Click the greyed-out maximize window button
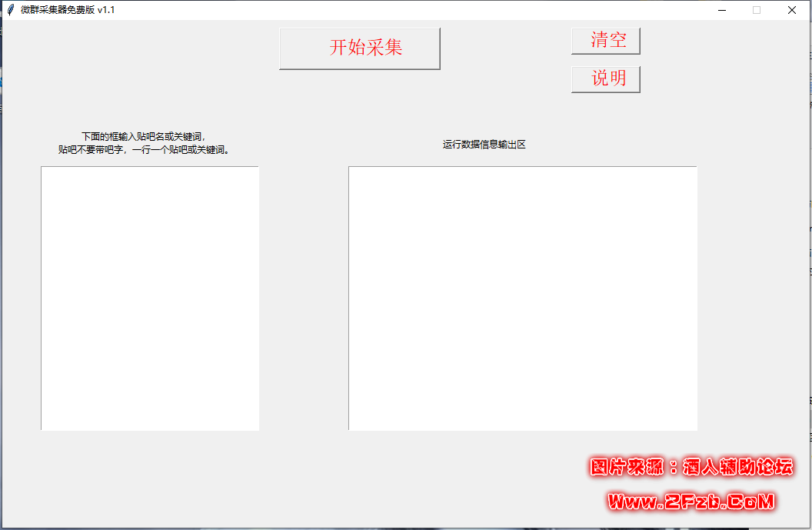812x530 pixels. [757, 10]
